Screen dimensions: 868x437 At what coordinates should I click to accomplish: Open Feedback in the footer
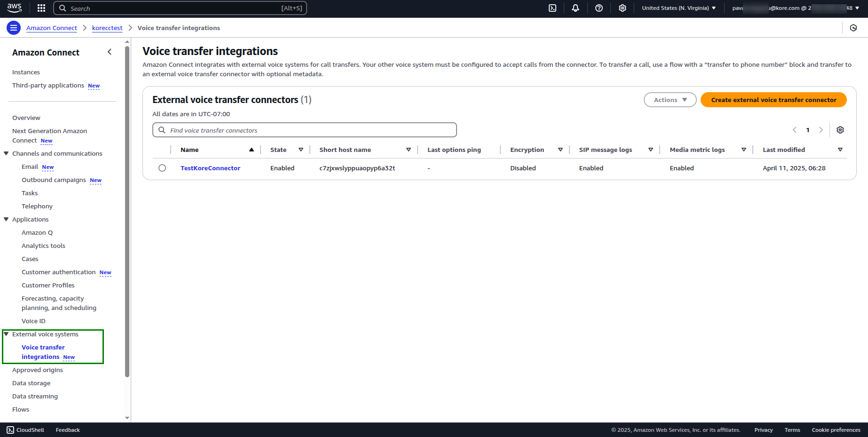[x=68, y=430]
